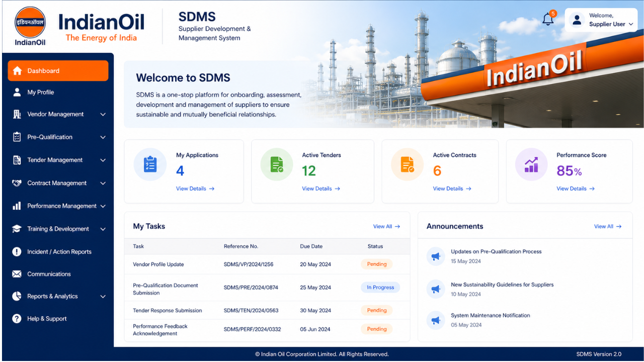Viewport: 644px width, 362px height.
Task: Click the Reference No. column header
Action: click(x=241, y=246)
